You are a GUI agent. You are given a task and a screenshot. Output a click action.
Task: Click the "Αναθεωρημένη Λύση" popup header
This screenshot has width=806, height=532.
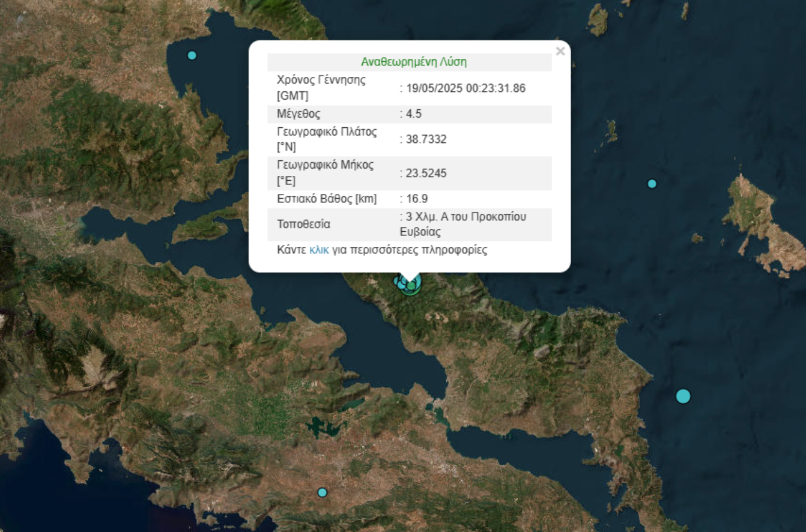click(x=413, y=62)
